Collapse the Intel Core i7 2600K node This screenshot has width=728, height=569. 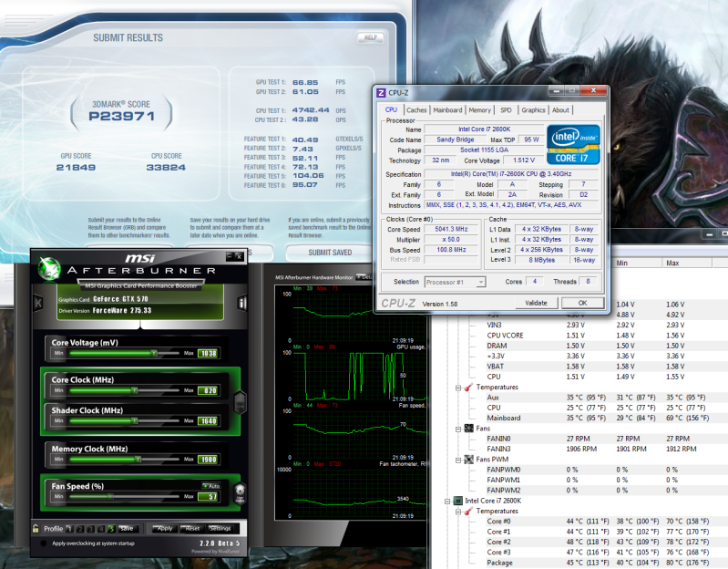(x=447, y=502)
